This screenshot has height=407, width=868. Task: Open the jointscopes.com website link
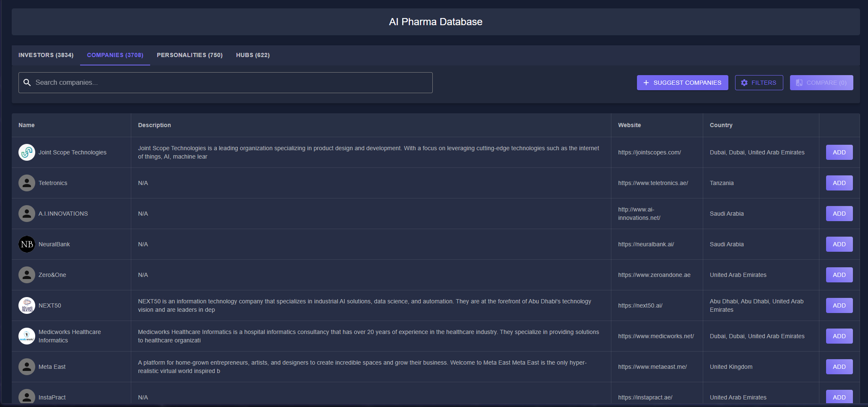click(x=649, y=152)
